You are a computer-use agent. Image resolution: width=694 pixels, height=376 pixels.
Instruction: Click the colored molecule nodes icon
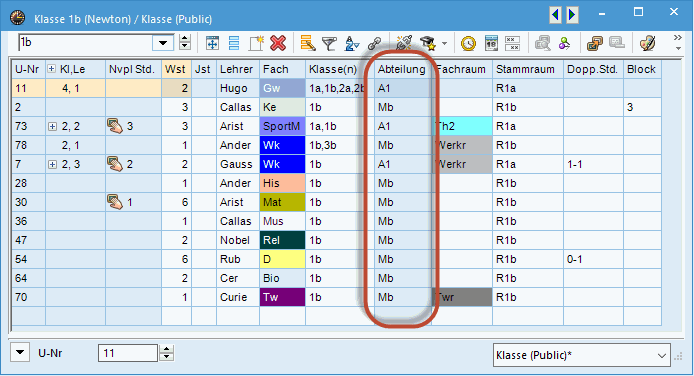click(564, 43)
